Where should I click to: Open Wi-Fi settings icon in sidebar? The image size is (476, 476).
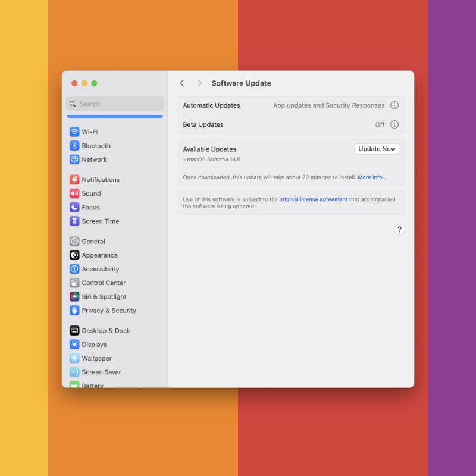tap(74, 132)
